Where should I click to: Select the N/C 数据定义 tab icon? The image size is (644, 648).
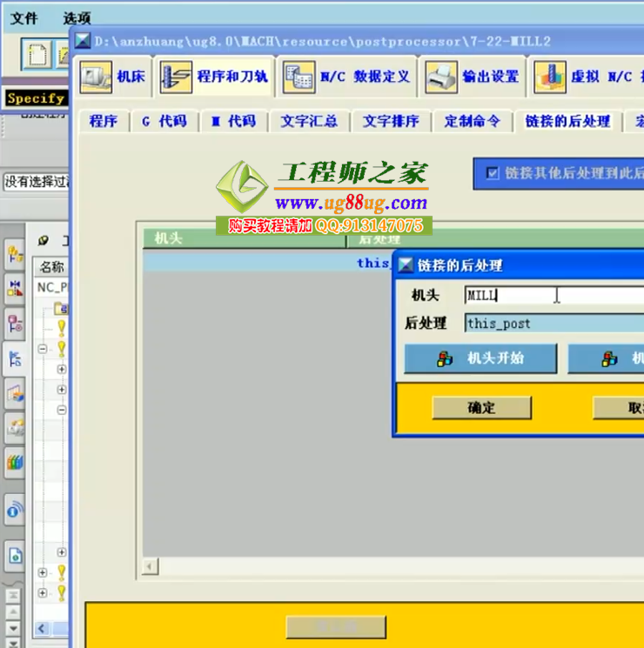pos(299,77)
